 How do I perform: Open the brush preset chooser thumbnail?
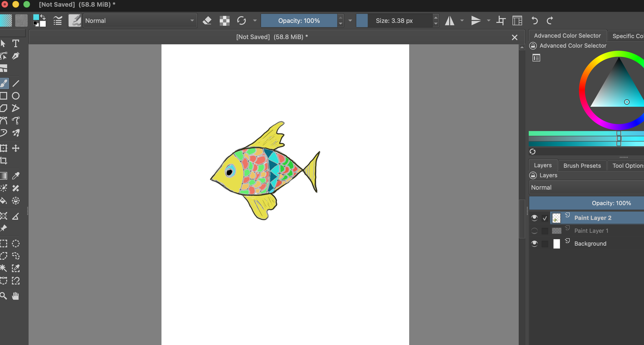click(x=75, y=20)
